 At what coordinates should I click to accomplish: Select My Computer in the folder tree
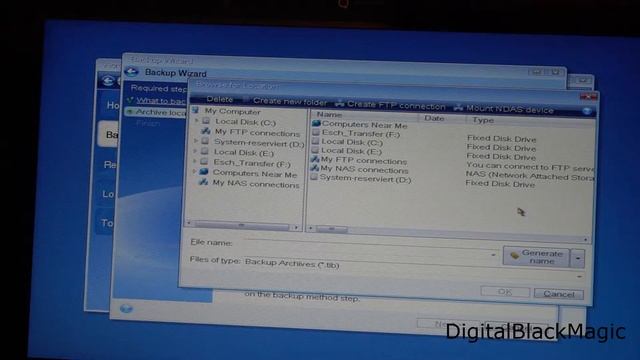click(232, 111)
